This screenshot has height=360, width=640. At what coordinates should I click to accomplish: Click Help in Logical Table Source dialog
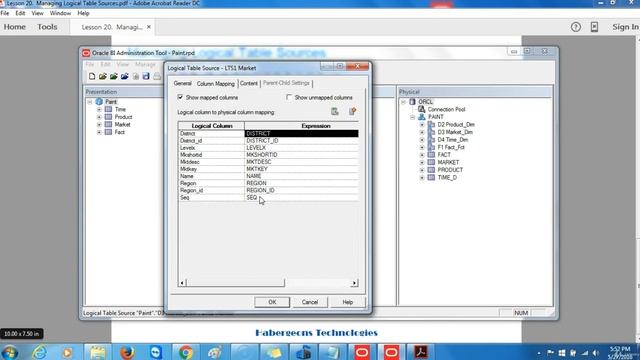pos(347,302)
